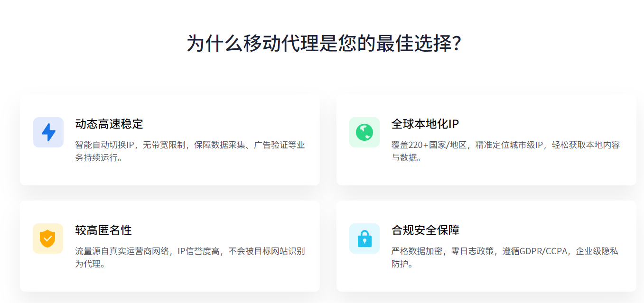Click the text 防护 in the security card
The width and height of the screenshot is (644, 303).
400,264
